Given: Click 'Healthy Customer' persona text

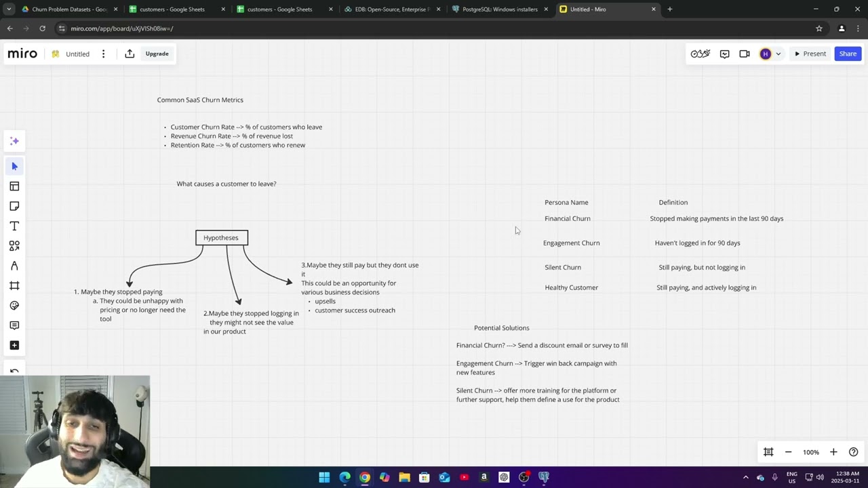Looking at the screenshot, I should pyautogui.click(x=572, y=287).
